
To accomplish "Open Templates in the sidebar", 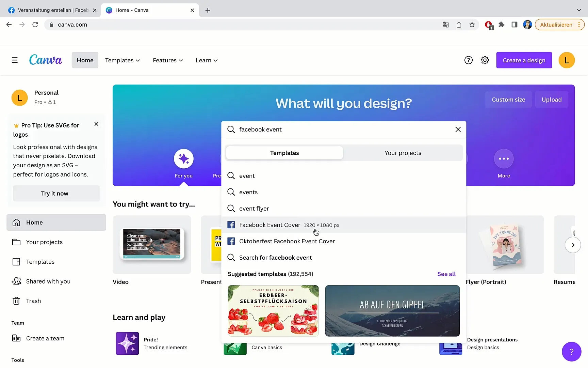I will pos(56,262).
